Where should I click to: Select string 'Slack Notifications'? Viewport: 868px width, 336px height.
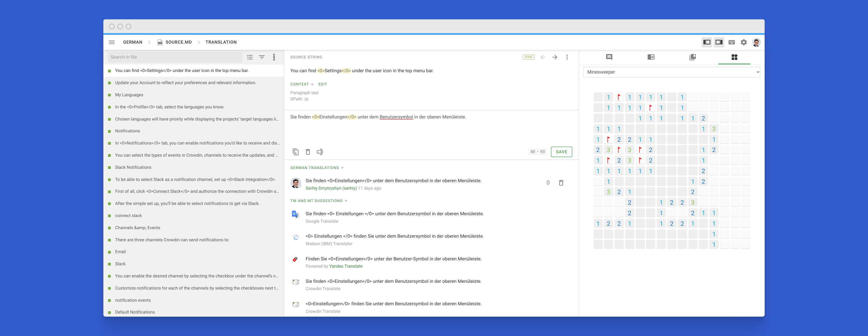(x=133, y=167)
